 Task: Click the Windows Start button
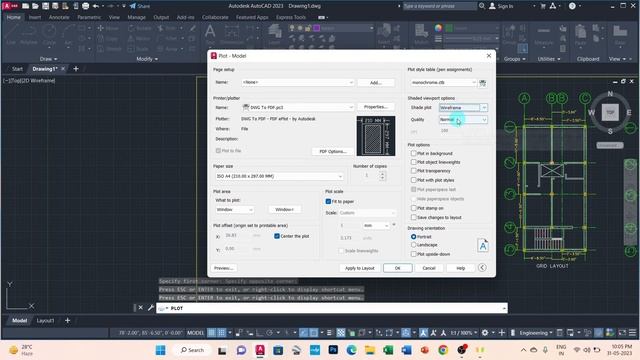(161, 350)
